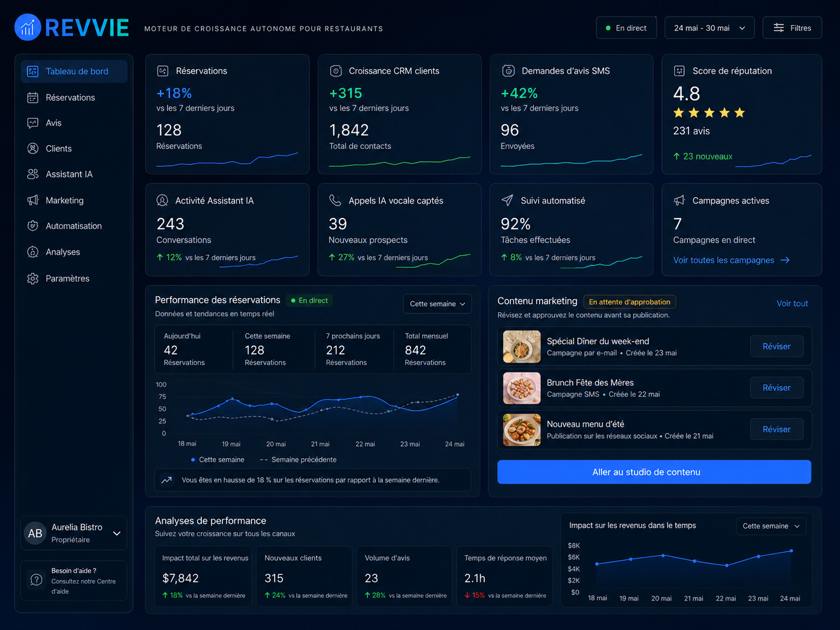The width and height of the screenshot is (840, 630).
Task: Open the Besoin d'aide help center card
Action: pyautogui.click(x=74, y=581)
